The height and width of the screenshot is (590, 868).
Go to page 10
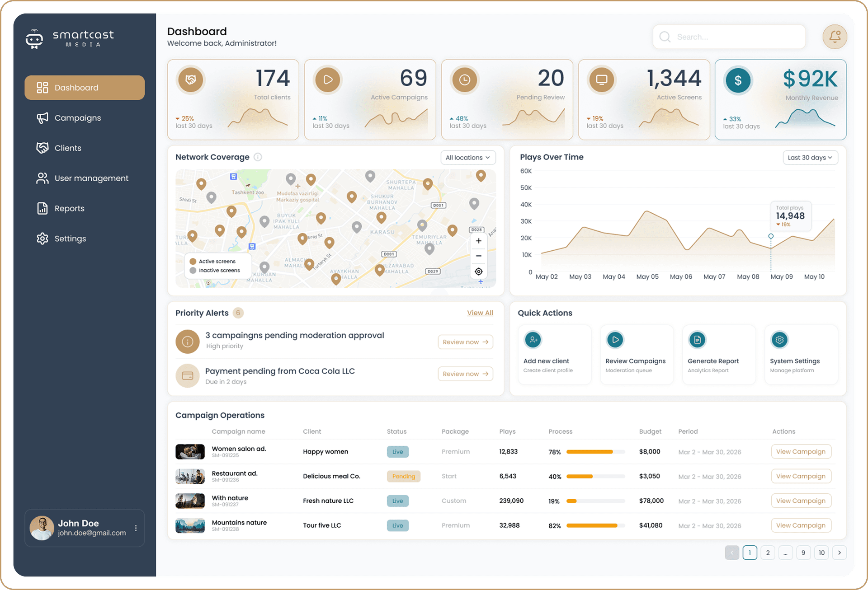821,553
